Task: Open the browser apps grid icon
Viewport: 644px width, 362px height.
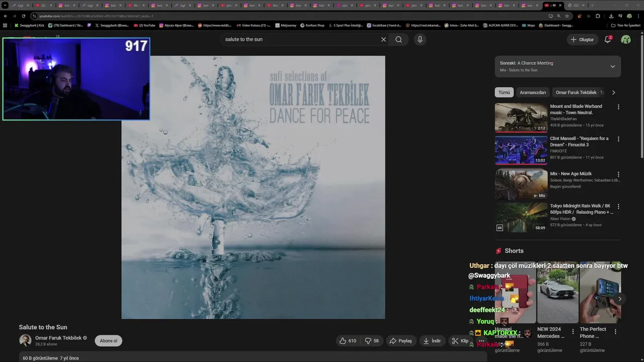Action: click(5, 25)
